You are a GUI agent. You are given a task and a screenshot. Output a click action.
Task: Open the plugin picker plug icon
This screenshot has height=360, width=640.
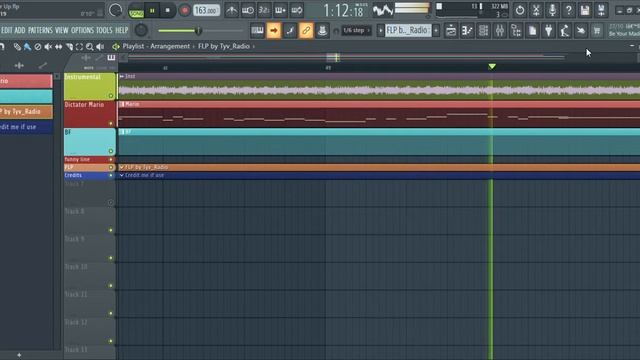click(x=549, y=30)
